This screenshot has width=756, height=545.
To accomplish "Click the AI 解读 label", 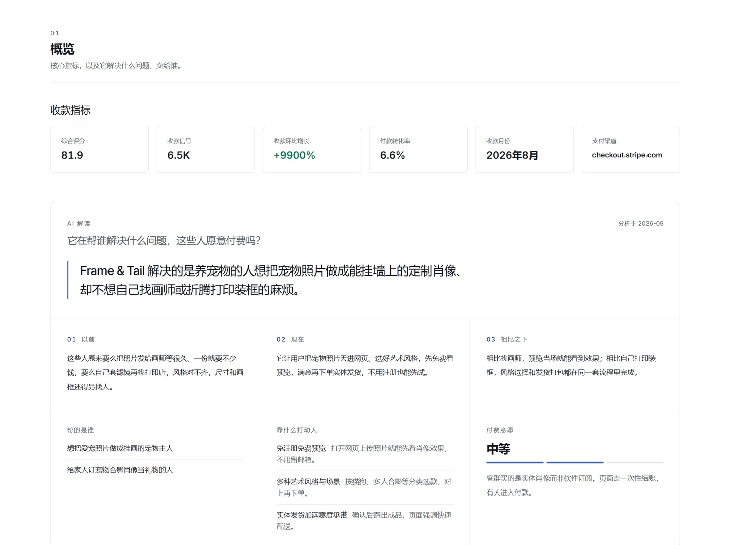I will pos(79,223).
